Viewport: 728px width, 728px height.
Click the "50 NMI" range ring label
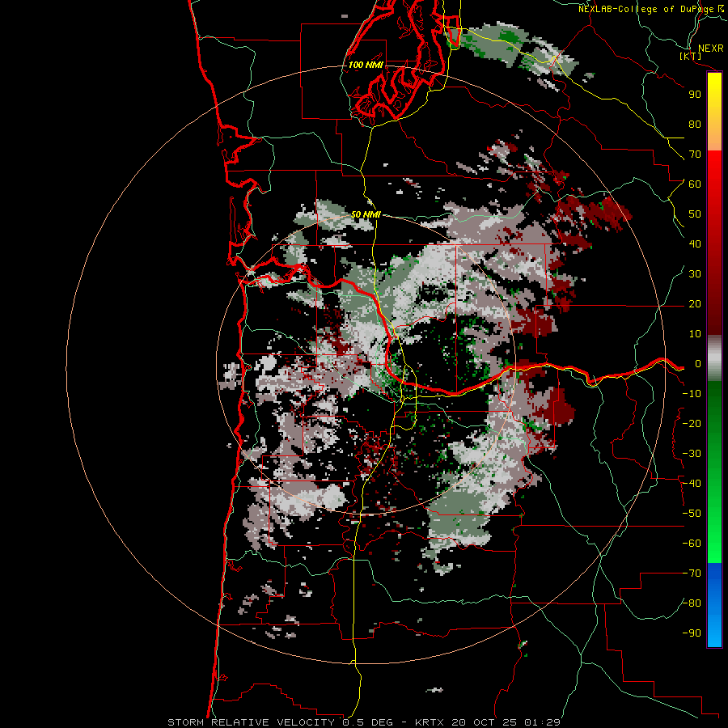[x=366, y=214]
